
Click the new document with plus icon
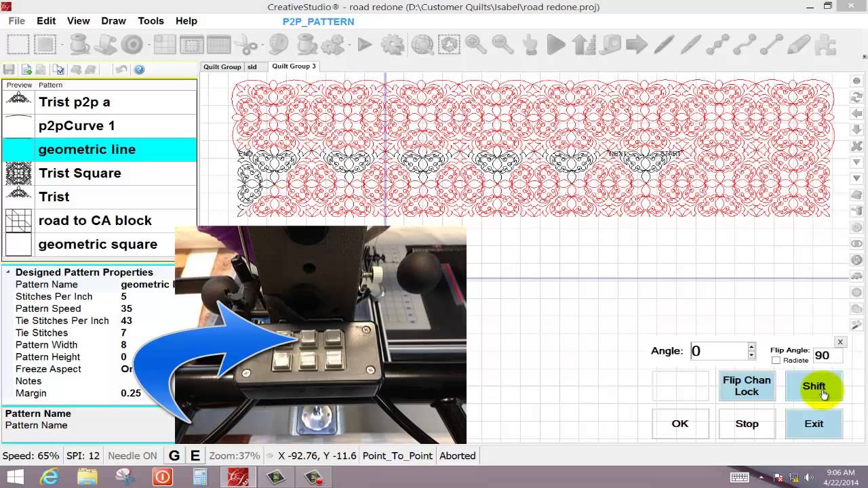(26, 69)
